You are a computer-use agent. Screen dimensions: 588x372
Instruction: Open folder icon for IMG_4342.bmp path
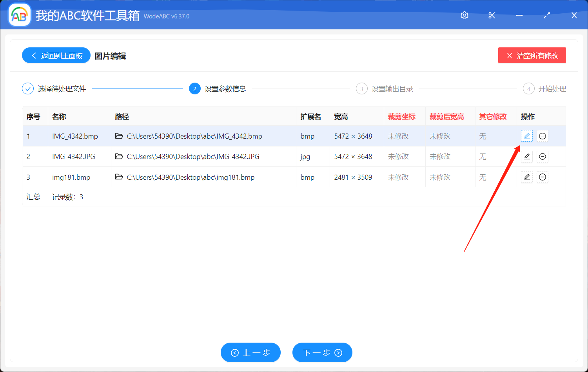119,136
